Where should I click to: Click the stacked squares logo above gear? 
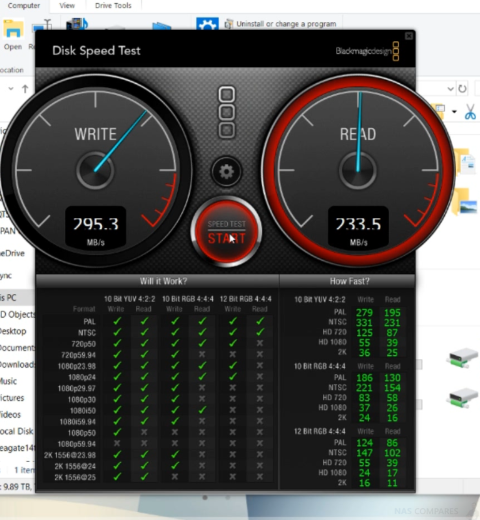(227, 112)
